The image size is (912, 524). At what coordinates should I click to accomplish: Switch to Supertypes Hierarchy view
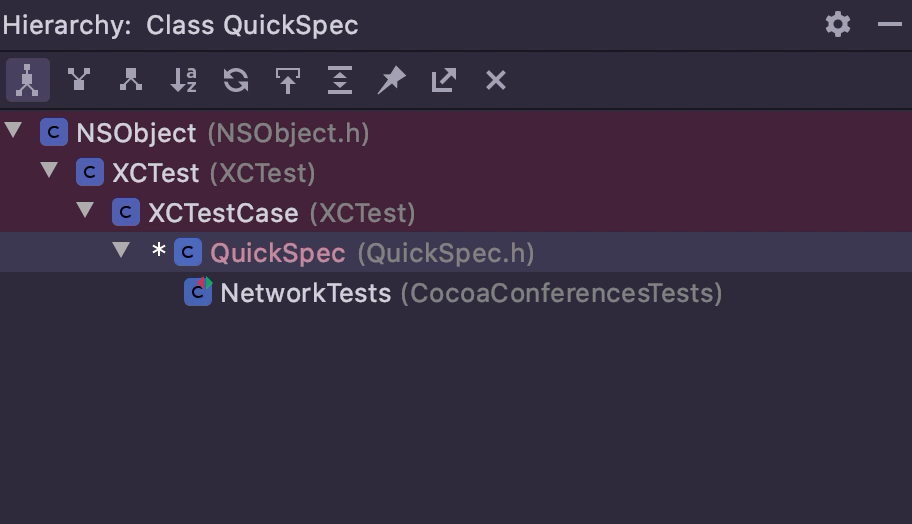tap(79, 80)
